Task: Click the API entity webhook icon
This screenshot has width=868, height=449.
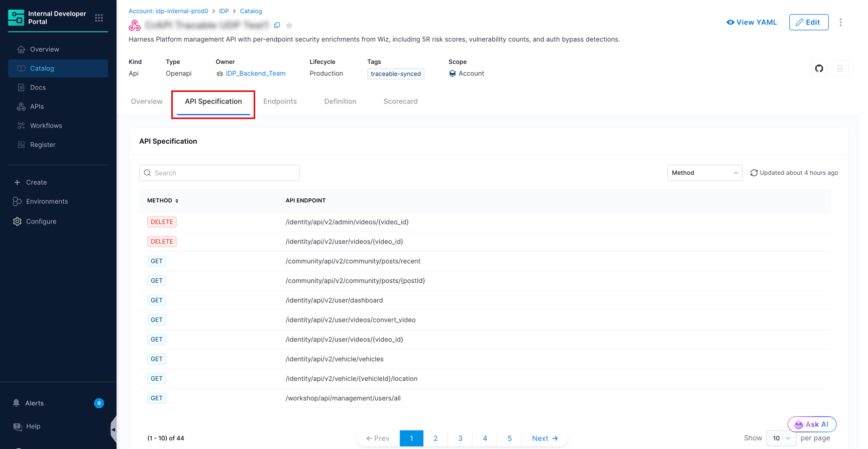Action: (x=135, y=25)
